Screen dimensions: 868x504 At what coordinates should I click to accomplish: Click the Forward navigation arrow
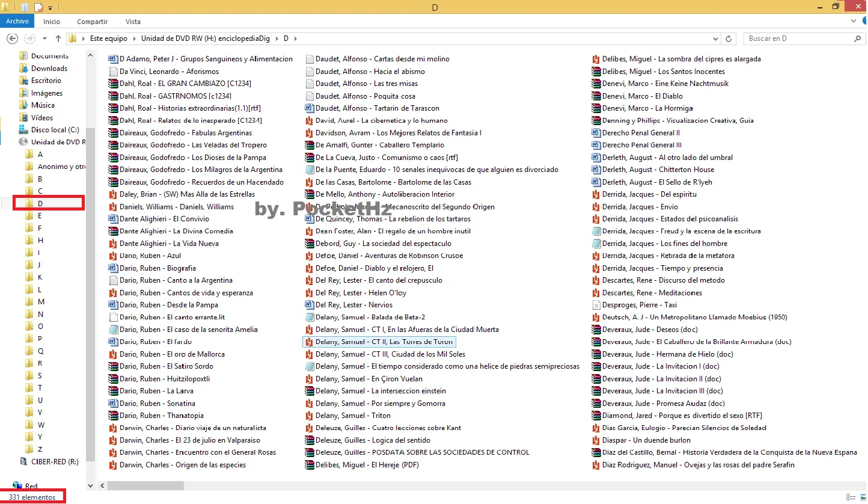point(29,38)
